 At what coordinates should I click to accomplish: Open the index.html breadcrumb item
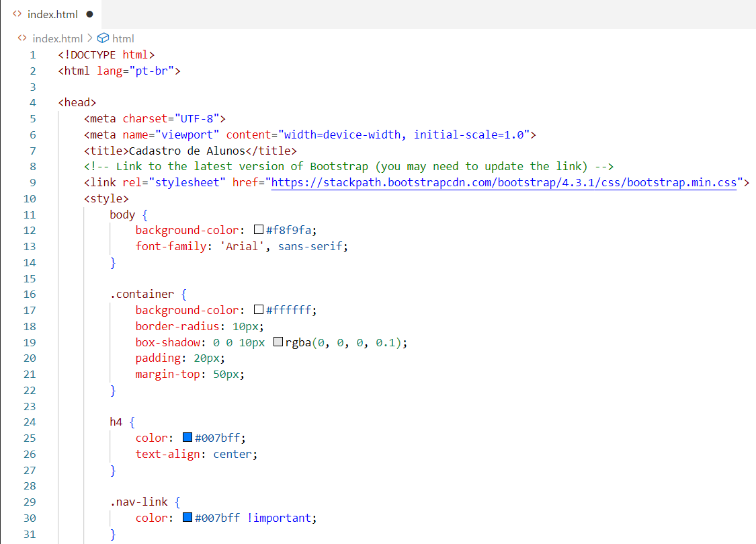(57, 38)
